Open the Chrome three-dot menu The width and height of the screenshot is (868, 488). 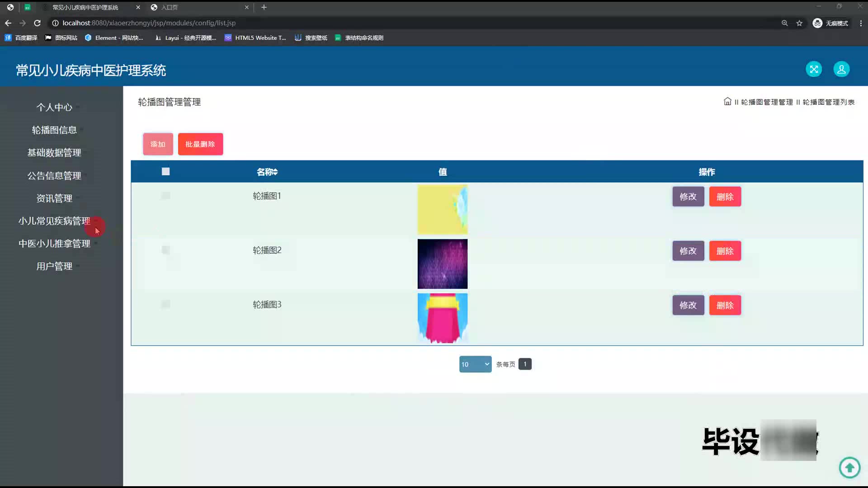click(861, 23)
